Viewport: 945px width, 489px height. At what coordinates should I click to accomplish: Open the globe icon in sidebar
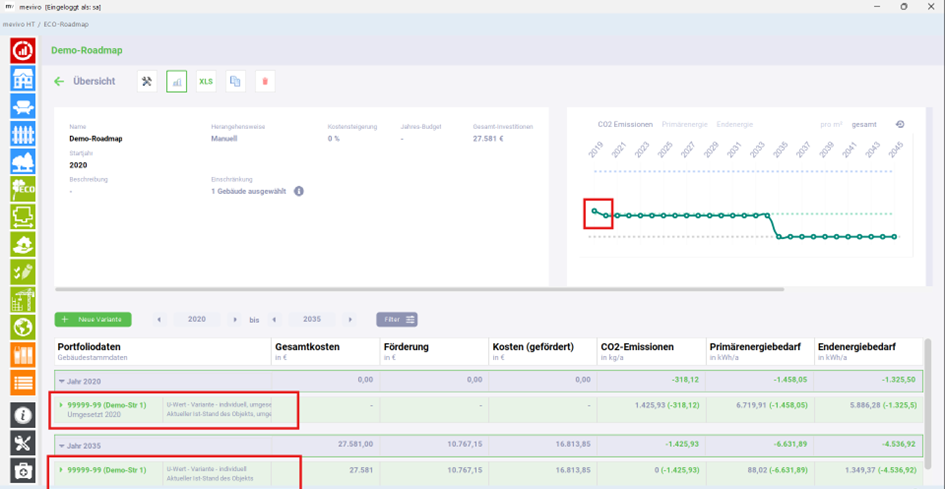pyautogui.click(x=23, y=327)
